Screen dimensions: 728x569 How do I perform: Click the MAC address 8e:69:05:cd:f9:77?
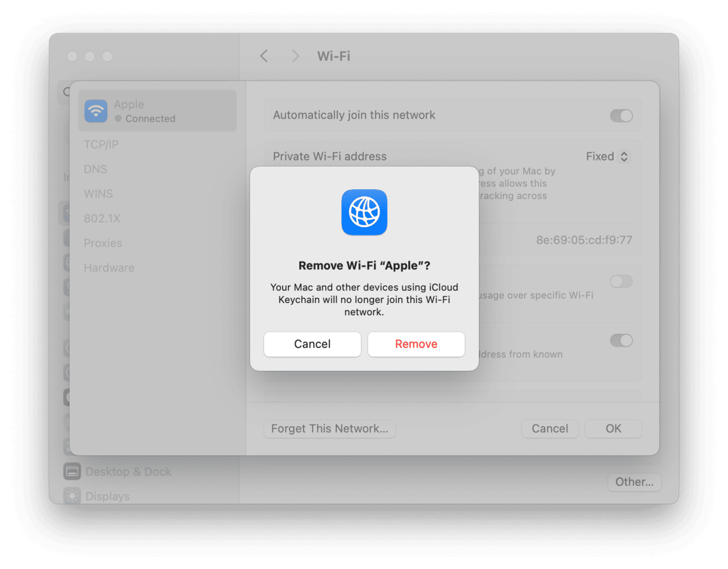pyautogui.click(x=584, y=241)
